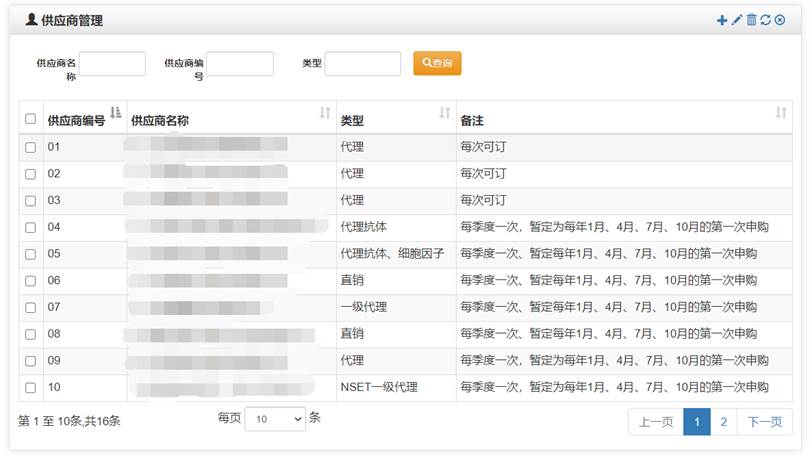Viewport: 810px width, 456px height.
Task: Sort by 供应商编号 column sort icon
Action: tap(115, 113)
